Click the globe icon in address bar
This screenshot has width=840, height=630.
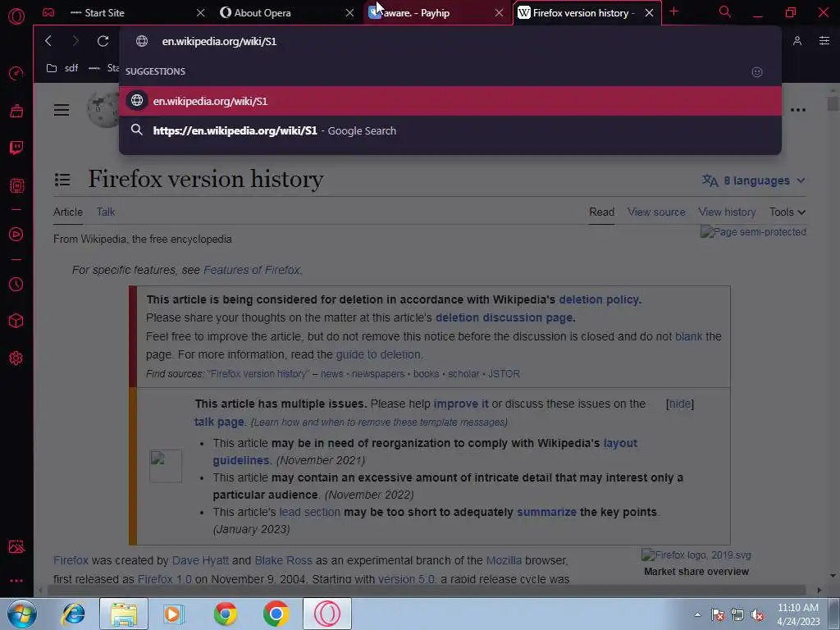pos(141,41)
